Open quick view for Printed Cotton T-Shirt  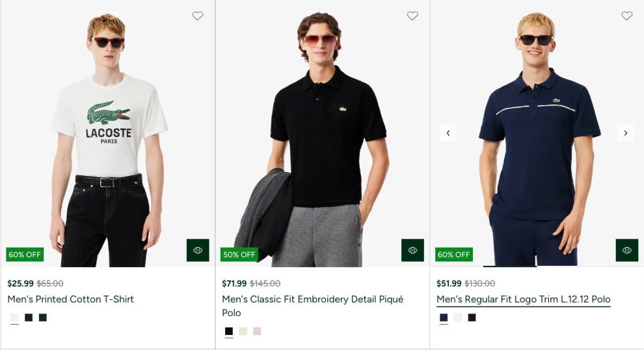[197, 250]
